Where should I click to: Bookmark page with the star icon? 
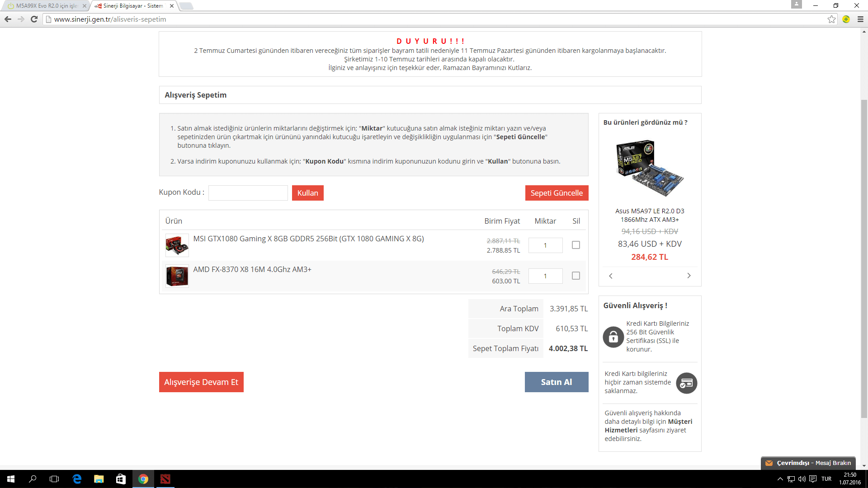click(831, 19)
